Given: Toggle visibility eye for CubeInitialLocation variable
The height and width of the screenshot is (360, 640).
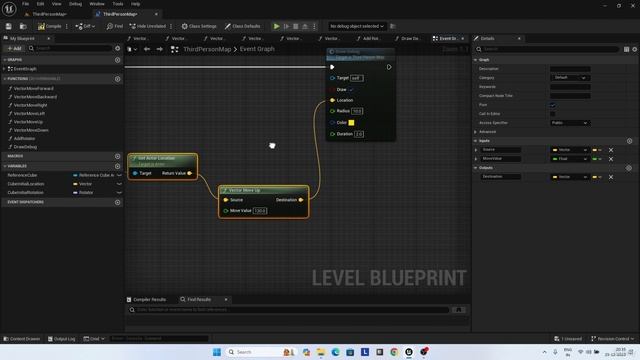Looking at the screenshot, I should 119,184.
